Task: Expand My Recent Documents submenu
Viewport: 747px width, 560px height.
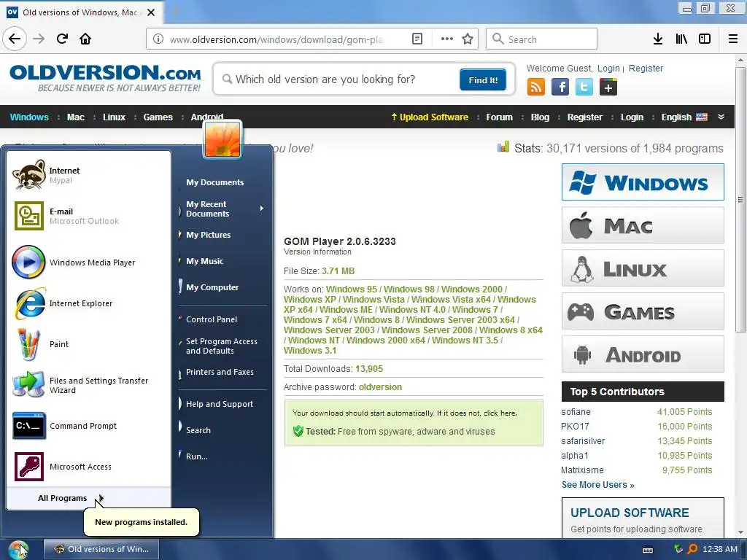Action: tap(222, 209)
